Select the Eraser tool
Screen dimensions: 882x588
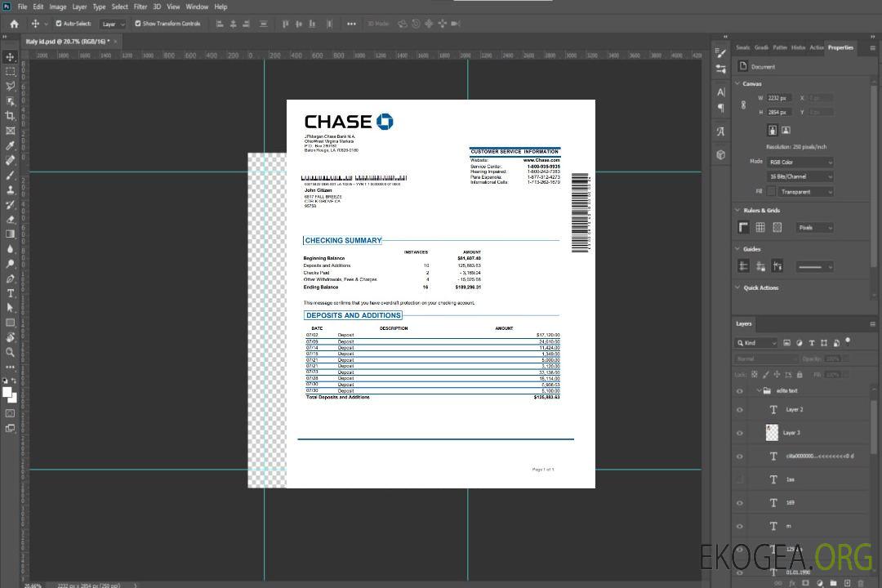(x=10, y=220)
